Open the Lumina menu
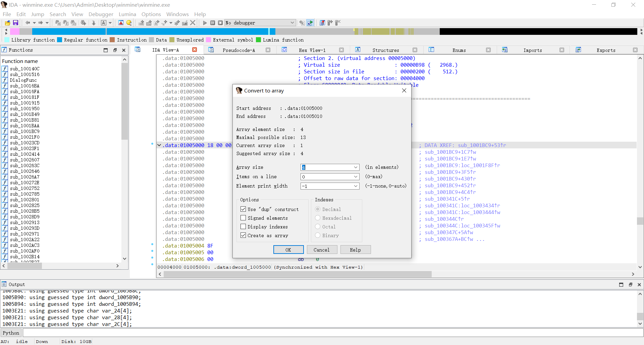 (127, 14)
